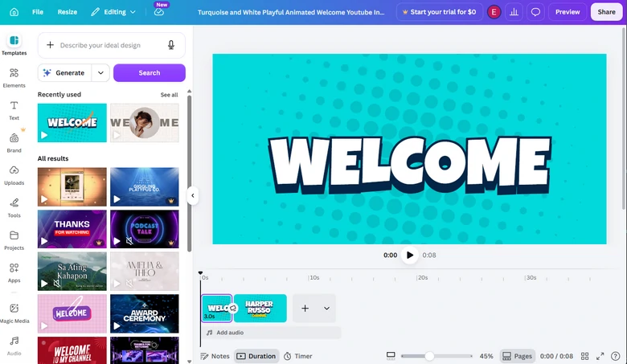627x364 pixels.
Task: Enter fullscreen presentation mode icon
Action: point(600,356)
